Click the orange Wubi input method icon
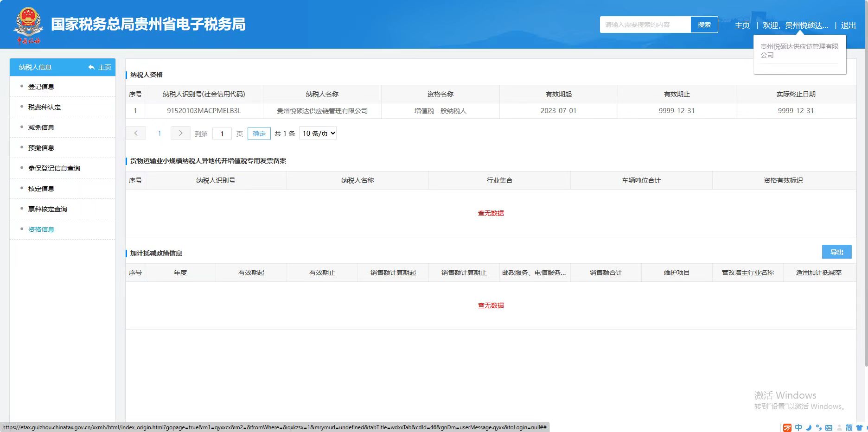The width and height of the screenshot is (868, 432). coord(787,427)
